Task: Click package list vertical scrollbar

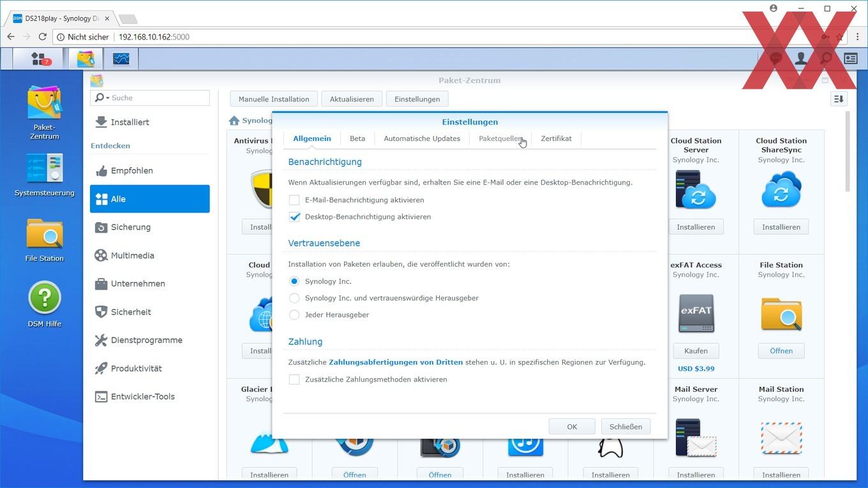Action: 848,152
